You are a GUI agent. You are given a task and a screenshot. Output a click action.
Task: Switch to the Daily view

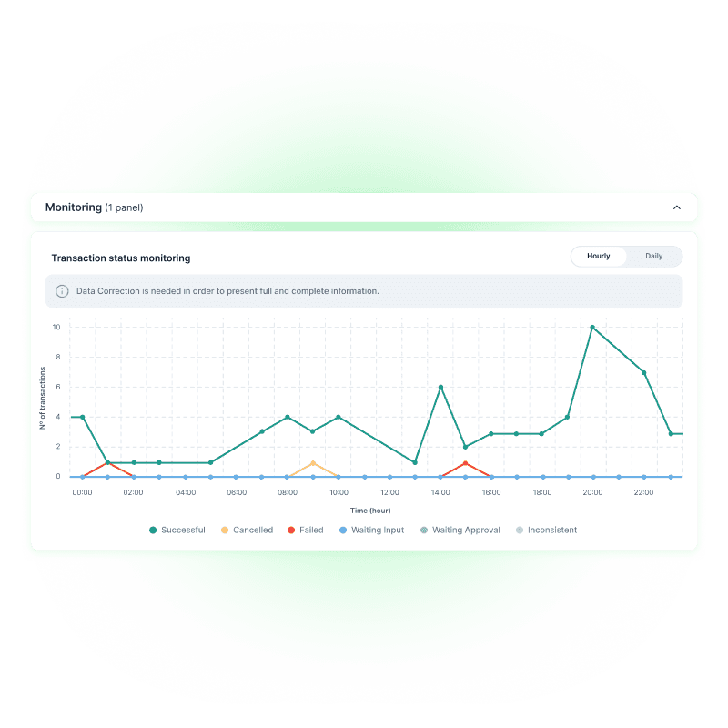tap(653, 256)
